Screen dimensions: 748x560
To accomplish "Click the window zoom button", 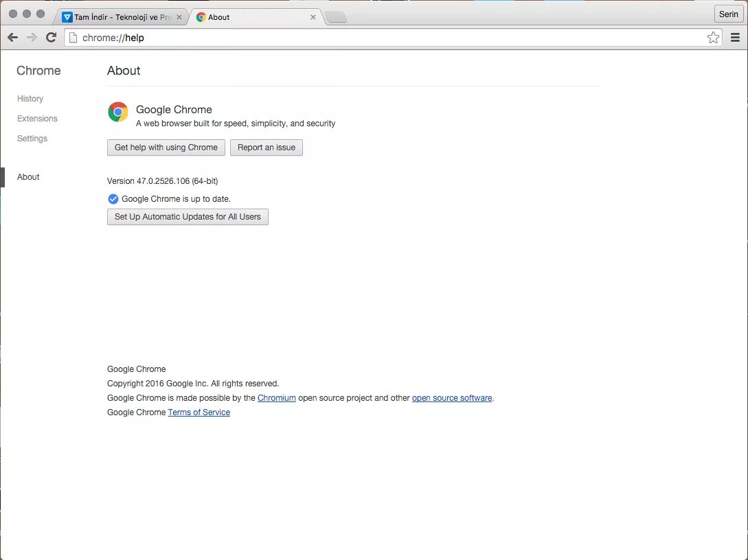I will tap(41, 14).
